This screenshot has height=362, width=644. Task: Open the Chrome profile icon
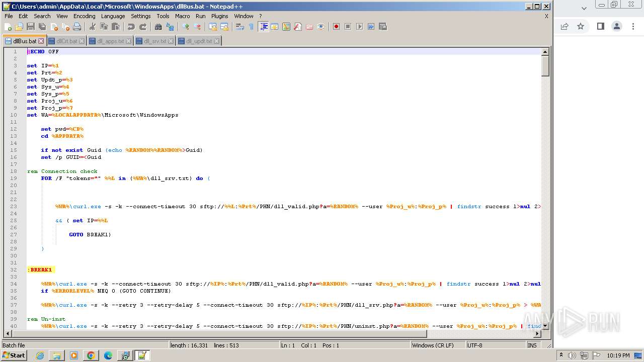617,26
